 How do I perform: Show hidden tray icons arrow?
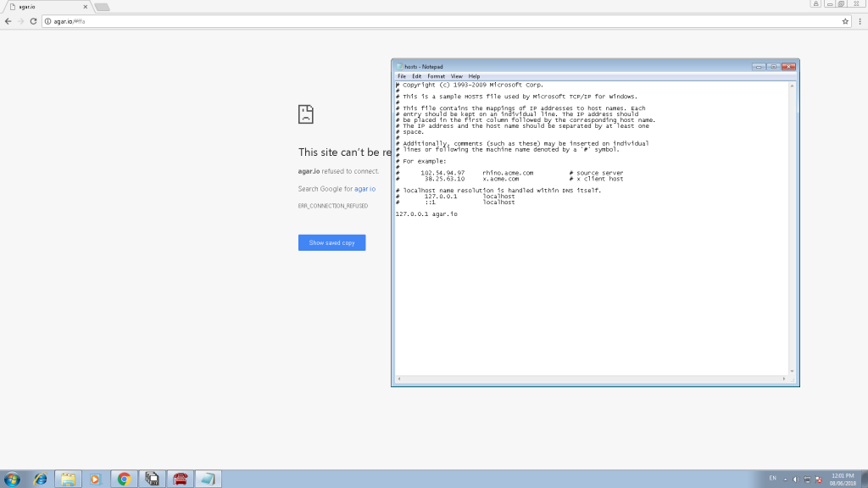pyautogui.click(x=785, y=480)
